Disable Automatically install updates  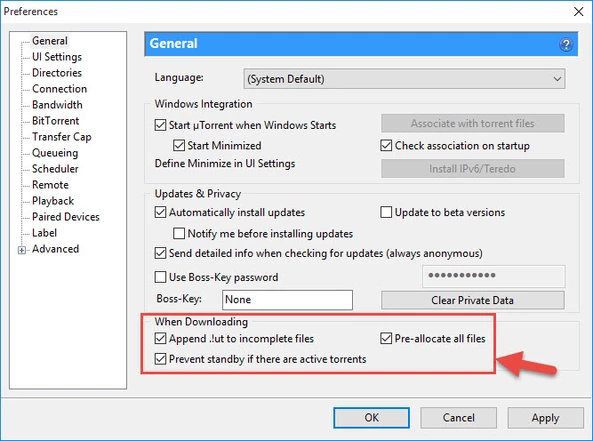(160, 212)
